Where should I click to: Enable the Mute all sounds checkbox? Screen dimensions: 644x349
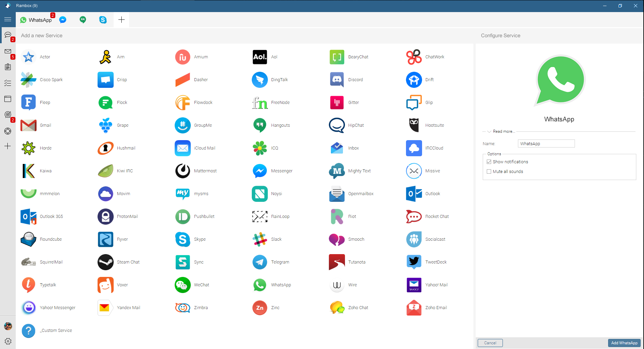489,172
